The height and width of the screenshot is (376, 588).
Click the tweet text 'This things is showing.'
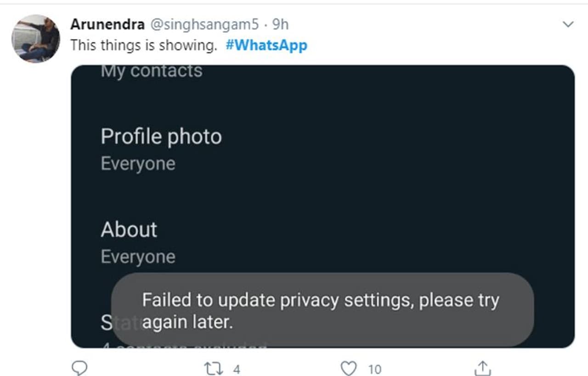(x=143, y=45)
